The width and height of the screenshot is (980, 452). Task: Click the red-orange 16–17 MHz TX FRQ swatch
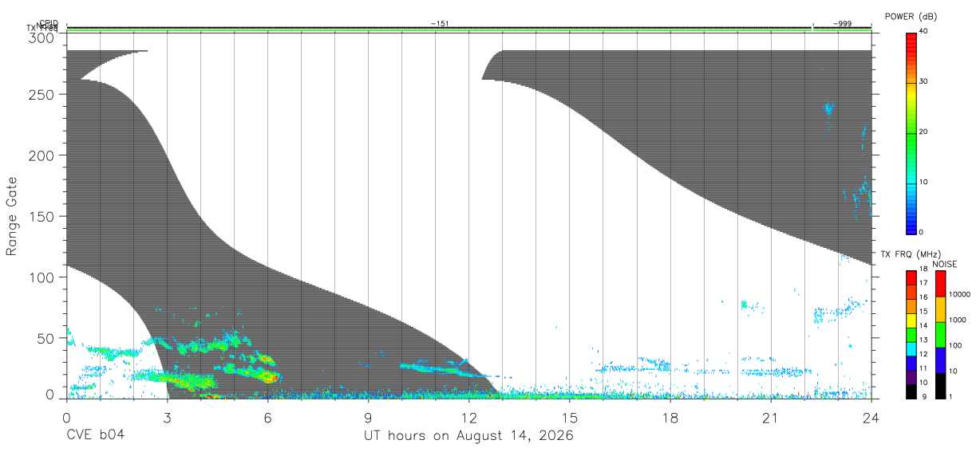tap(911, 292)
